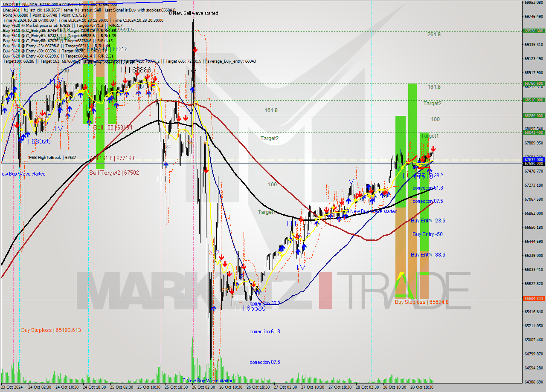Click the 66444.590 price axis value
The image size is (546, 392).
[533, 241]
